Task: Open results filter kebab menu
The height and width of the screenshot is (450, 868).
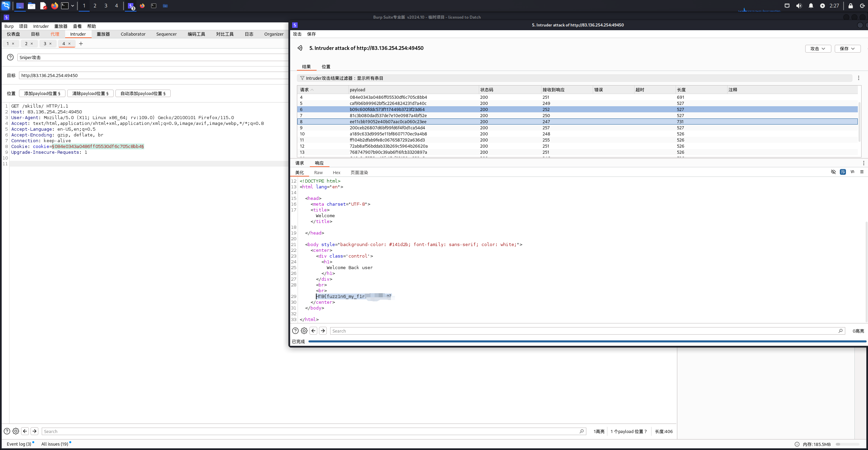Action: [x=858, y=78]
